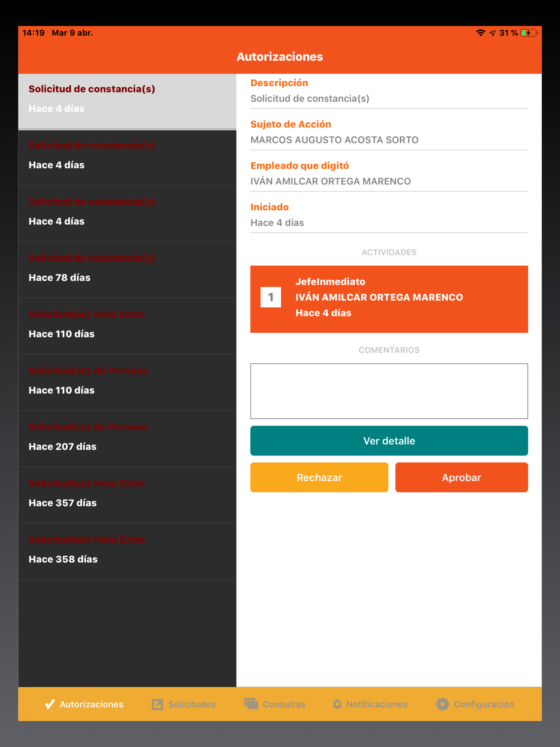Tap the location arrow status icon
The width and height of the screenshot is (560, 747).
492,33
